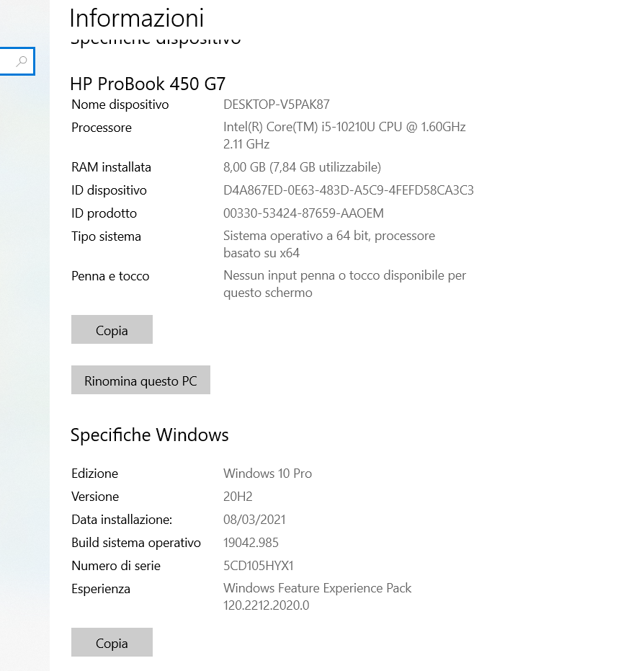
Task: Click the HP ProBook 450 G7 heading
Action: (x=148, y=84)
